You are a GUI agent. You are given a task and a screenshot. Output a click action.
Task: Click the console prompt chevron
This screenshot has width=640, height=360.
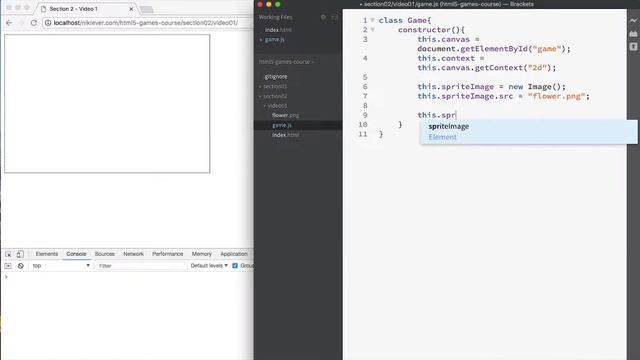(6, 277)
